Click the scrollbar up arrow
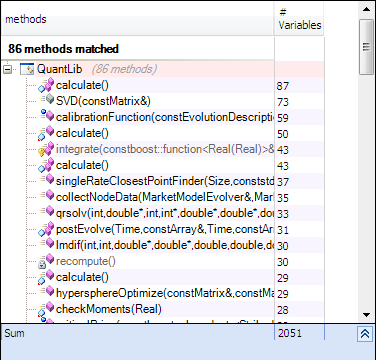Screen dimensions: 376x360 pos(366,9)
